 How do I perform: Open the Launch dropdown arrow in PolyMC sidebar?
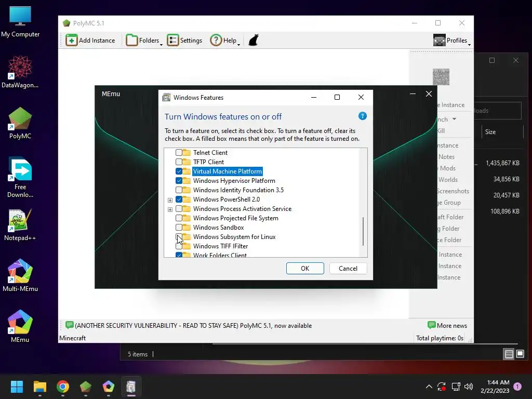(454, 119)
